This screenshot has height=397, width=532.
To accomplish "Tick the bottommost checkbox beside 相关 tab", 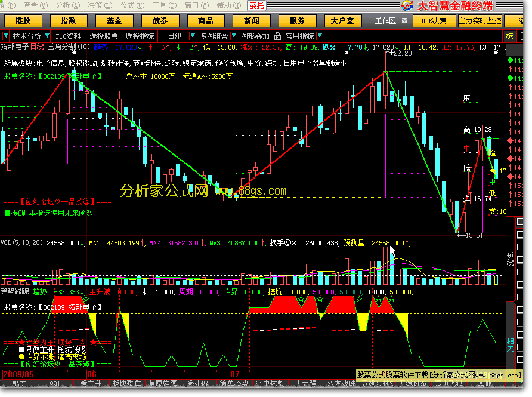I will point(519,359).
